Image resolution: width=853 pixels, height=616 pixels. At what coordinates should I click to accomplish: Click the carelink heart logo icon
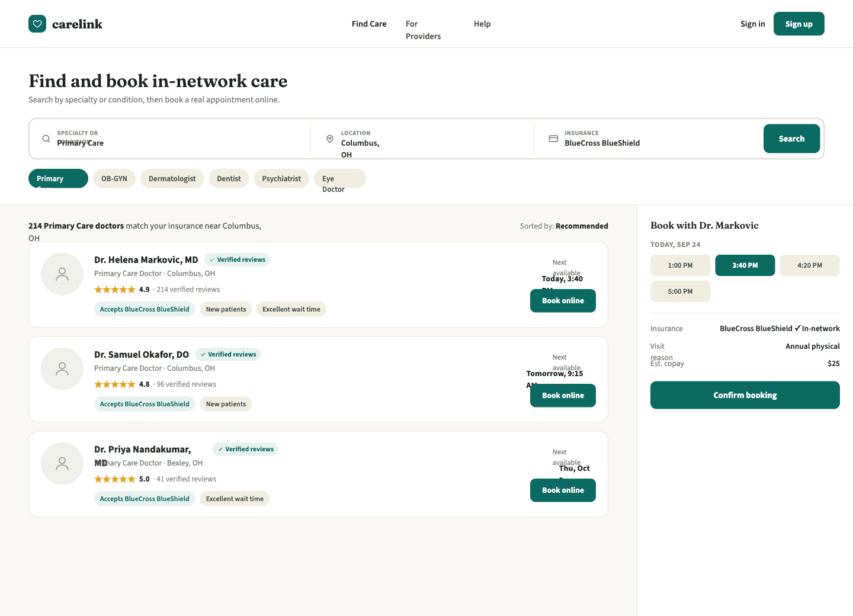coord(37,24)
